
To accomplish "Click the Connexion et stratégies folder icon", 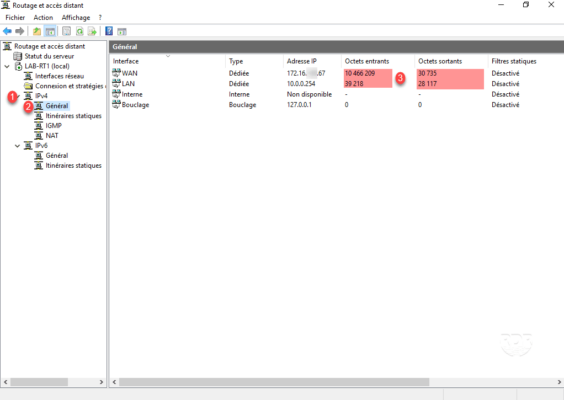I will (x=28, y=86).
